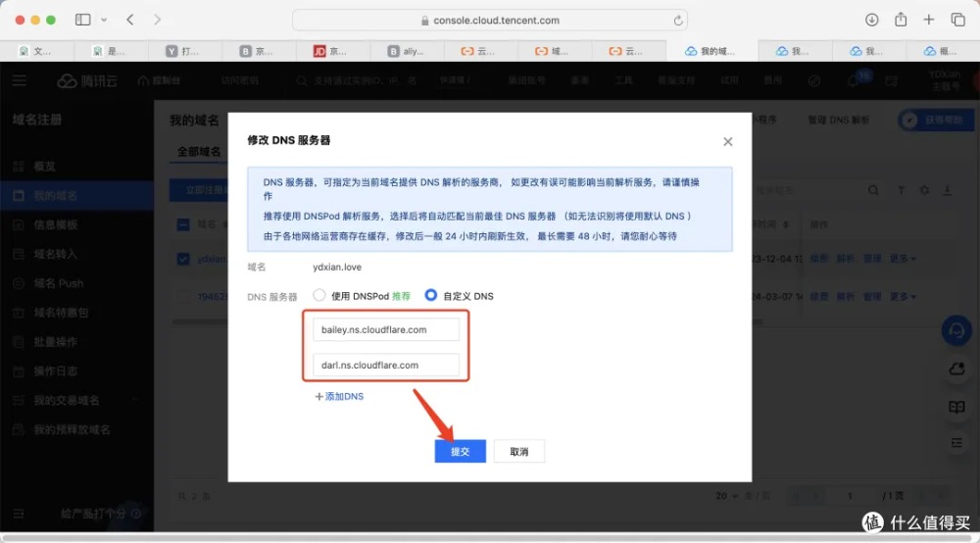
Task: Select the 自定义 DNS radio button
Action: coord(430,295)
